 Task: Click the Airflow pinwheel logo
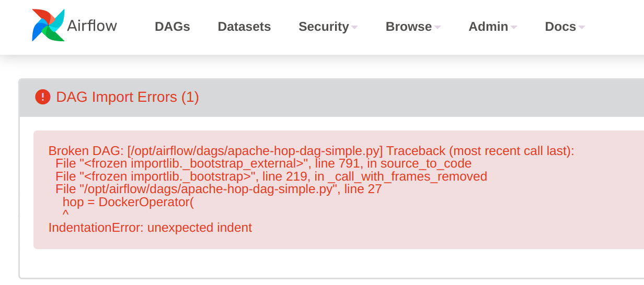pyautogui.click(x=48, y=26)
